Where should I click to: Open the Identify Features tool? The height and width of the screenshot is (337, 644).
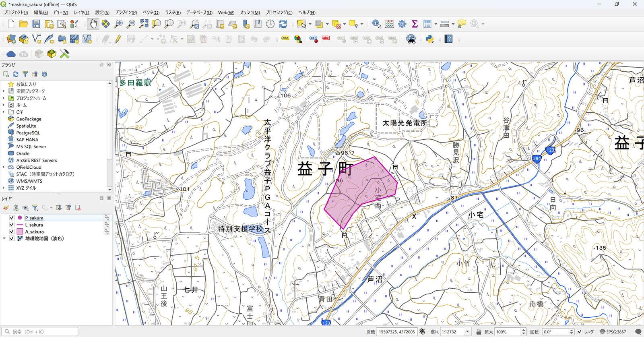click(376, 24)
